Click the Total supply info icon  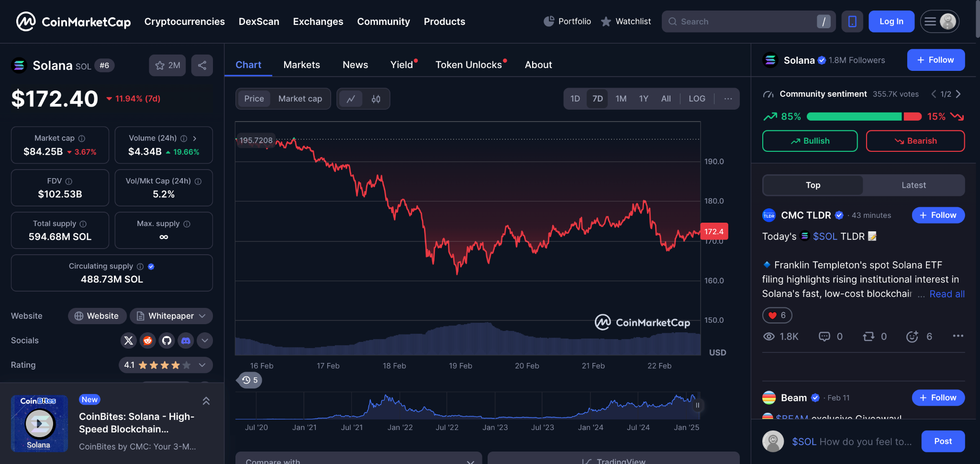83,224
